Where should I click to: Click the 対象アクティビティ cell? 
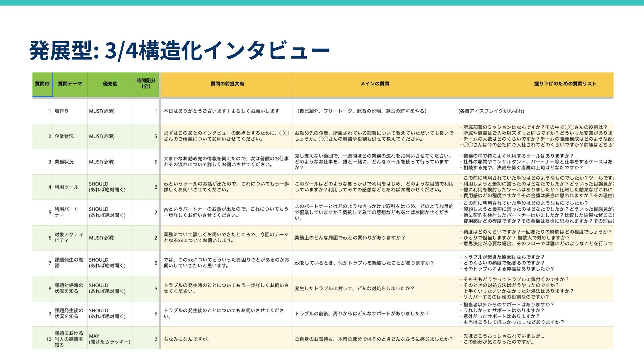point(68,237)
